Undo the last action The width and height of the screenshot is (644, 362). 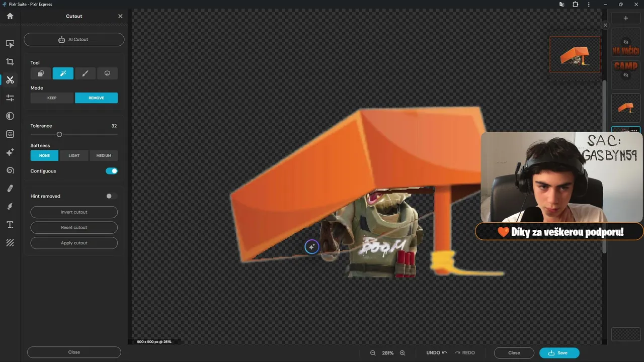coord(437,353)
